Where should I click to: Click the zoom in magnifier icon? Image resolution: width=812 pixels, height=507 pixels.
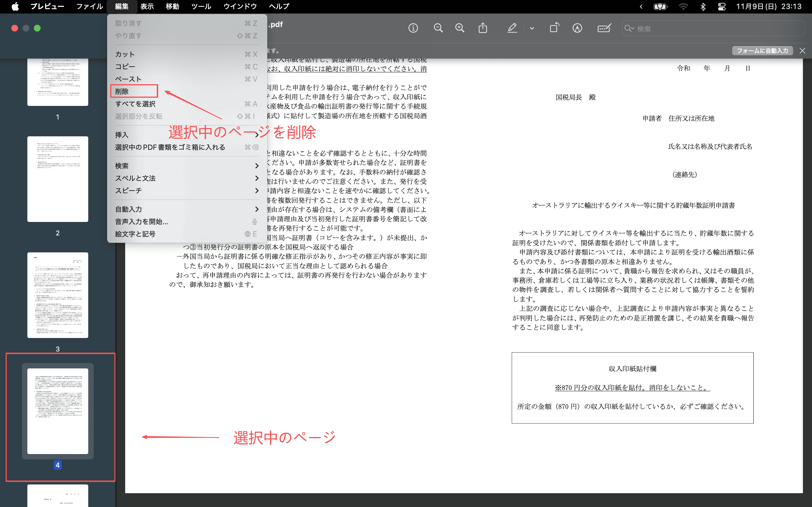click(460, 28)
